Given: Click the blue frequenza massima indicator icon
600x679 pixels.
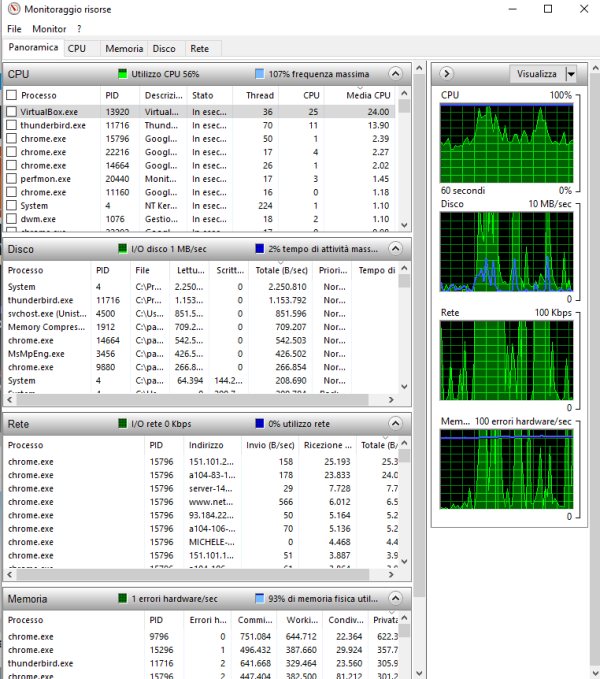Looking at the screenshot, I should (x=259, y=74).
